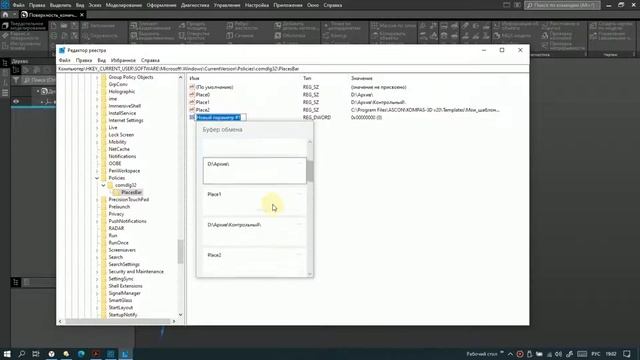Paste clipboard item Place1
The width and height of the screenshot is (640, 360).
254,201
